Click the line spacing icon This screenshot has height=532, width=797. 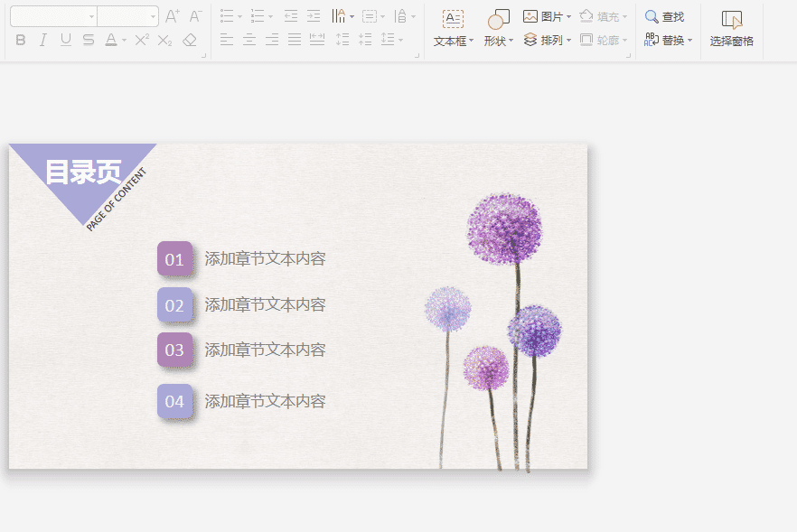[x=388, y=40]
